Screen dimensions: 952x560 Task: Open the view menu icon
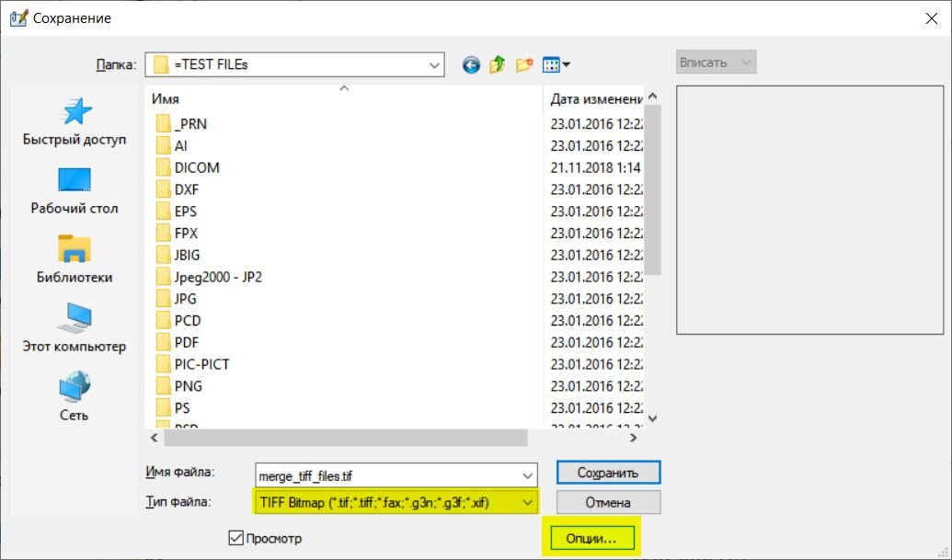point(556,64)
